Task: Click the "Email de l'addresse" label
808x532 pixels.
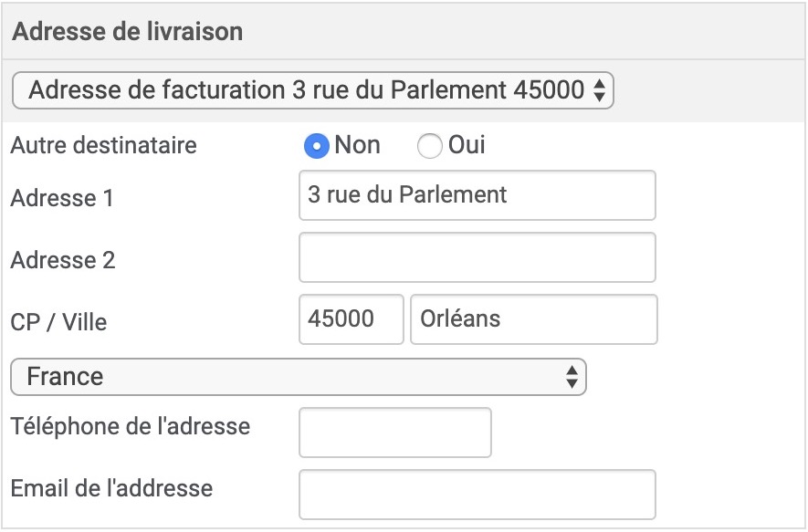Action: pyautogui.click(x=111, y=488)
